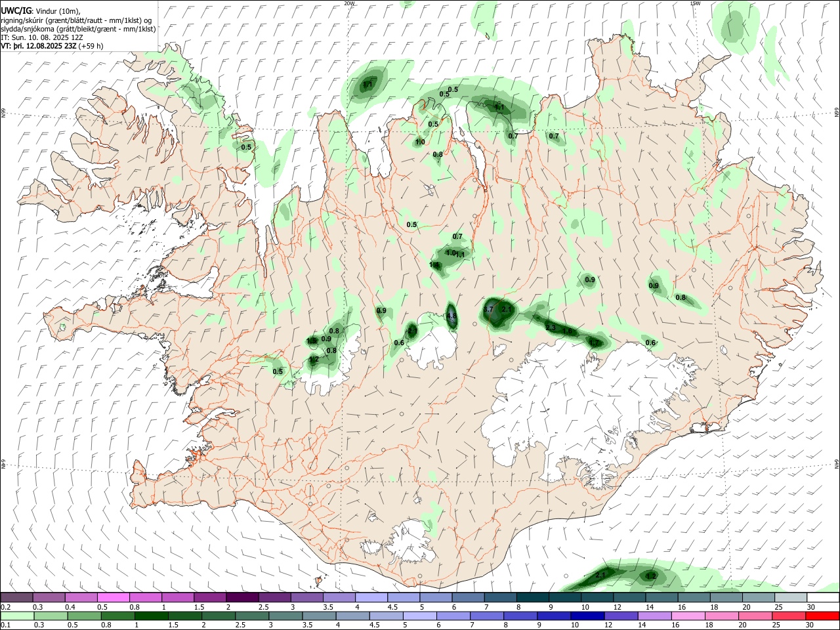This screenshot has width=840, height=630.
Task: Click the 'IT: Sun. 10. 08. 2025 12Z' line
Action: (x=41, y=37)
